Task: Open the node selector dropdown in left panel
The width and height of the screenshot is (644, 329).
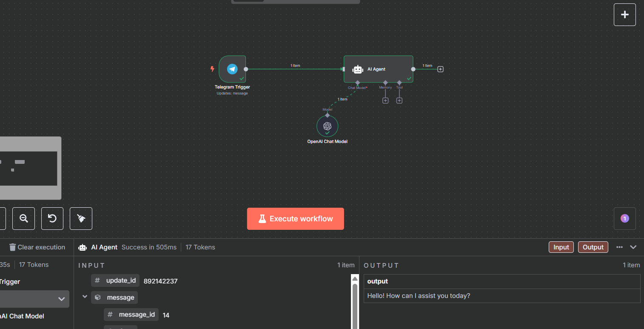Action: [61, 299]
